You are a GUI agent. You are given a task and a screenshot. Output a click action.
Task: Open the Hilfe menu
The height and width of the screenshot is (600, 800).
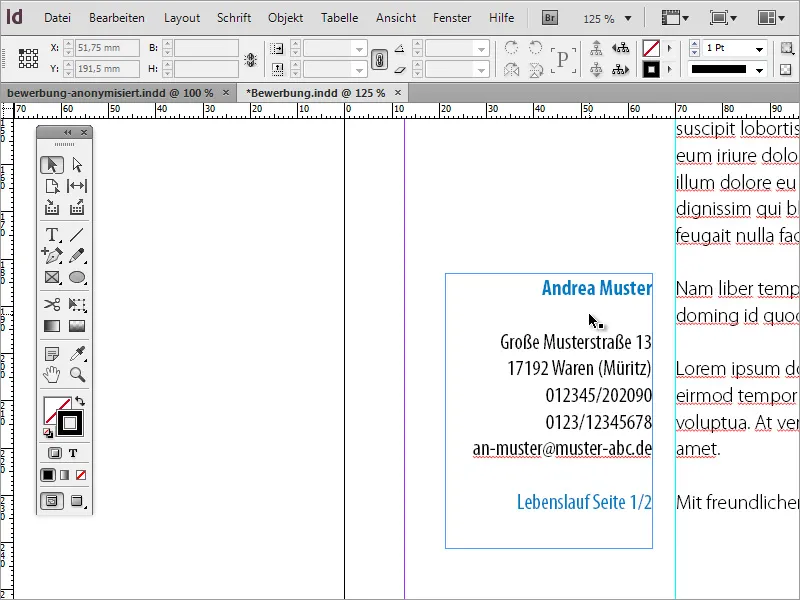[502, 18]
